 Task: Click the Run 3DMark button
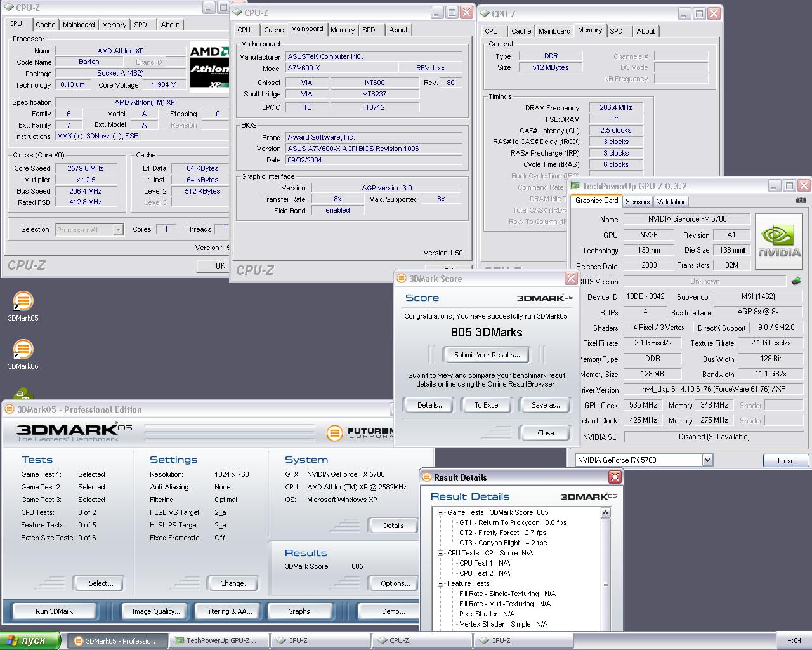point(54,611)
